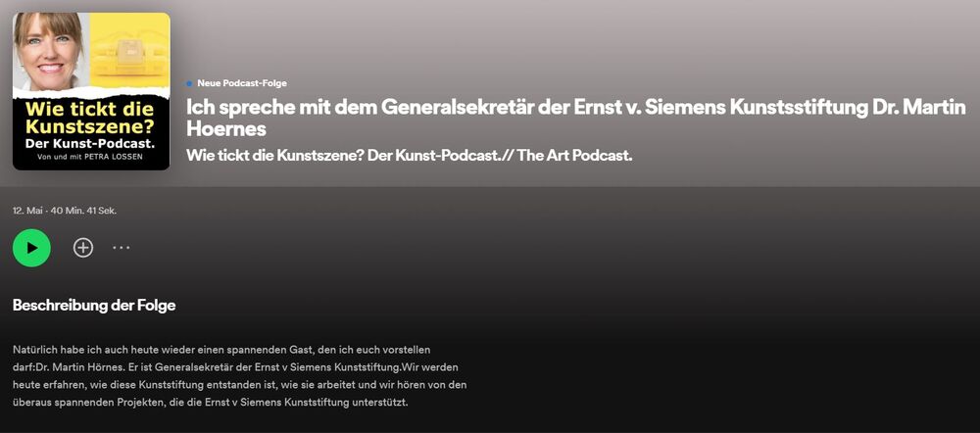Click the episode title about the Generalsekretär
The image size is (980, 433).
click(575, 118)
